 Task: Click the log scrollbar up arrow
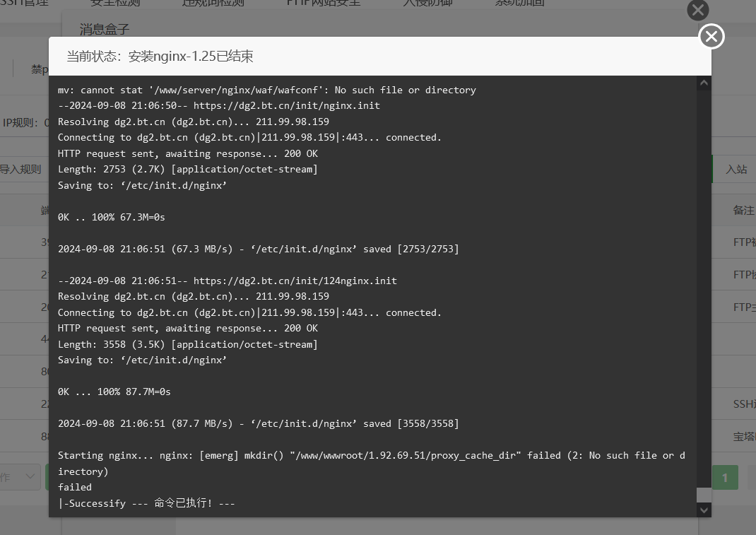pos(704,83)
